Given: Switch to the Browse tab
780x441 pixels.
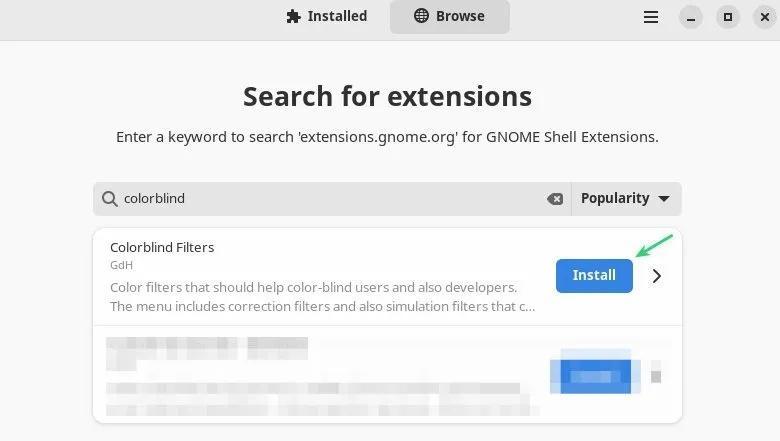Looking at the screenshot, I should pos(449,16).
